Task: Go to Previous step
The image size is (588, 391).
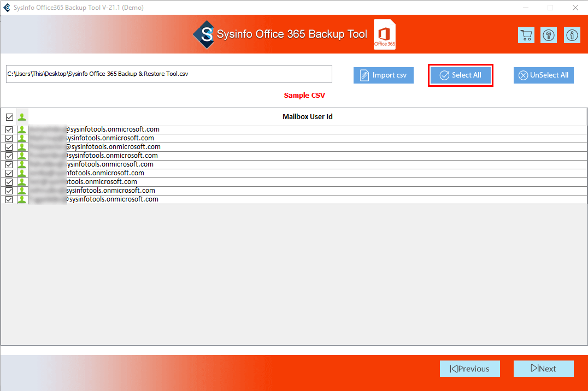Action: click(470, 369)
